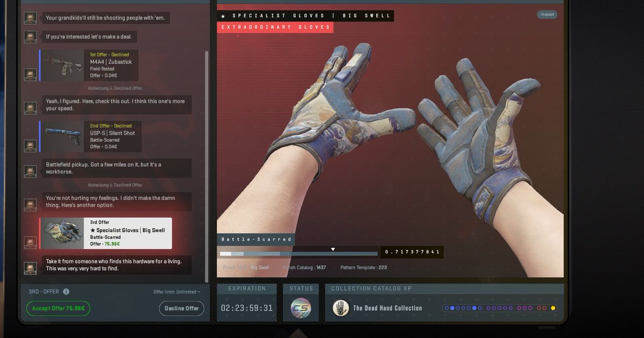Click the EXPIRATION panel heading

coord(247,289)
